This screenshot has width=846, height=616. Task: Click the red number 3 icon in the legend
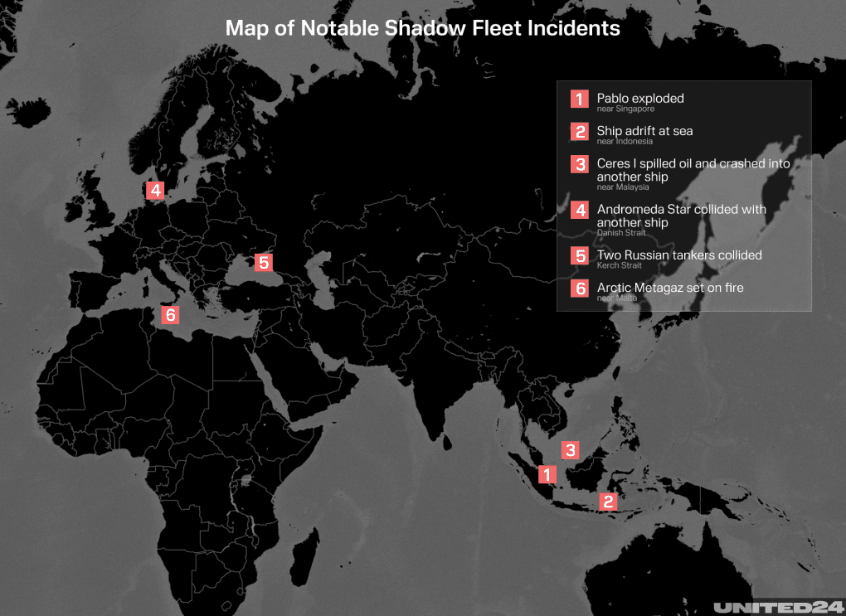tap(579, 164)
